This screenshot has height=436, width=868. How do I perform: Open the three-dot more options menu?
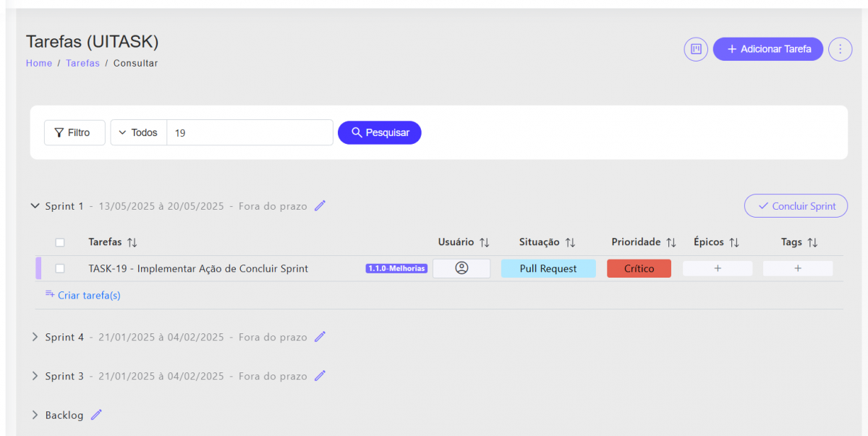tap(840, 49)
